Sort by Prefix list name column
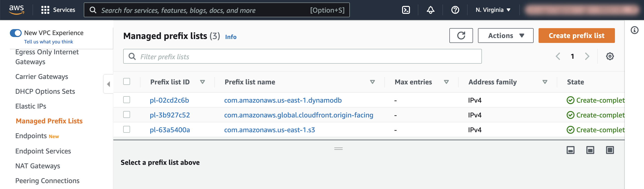 [372, 82]
